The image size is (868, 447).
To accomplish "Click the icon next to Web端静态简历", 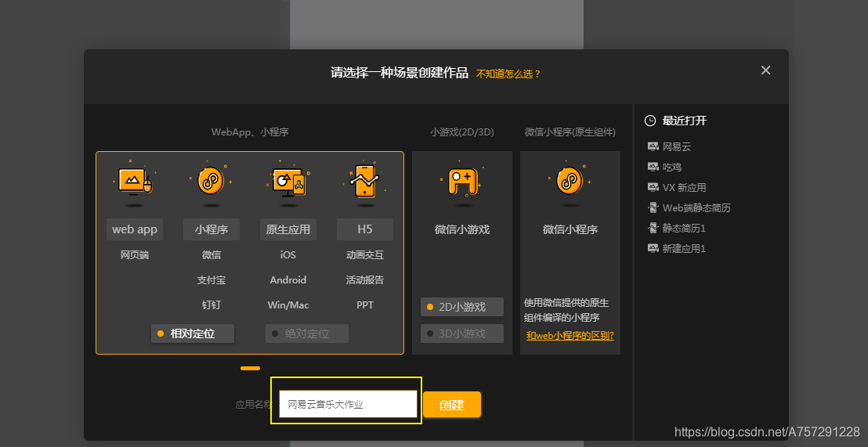I will point(653,207).
